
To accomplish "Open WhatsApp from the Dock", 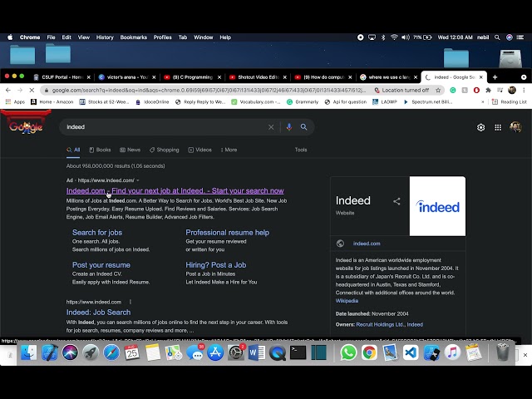I will click(x=348, y=352).
